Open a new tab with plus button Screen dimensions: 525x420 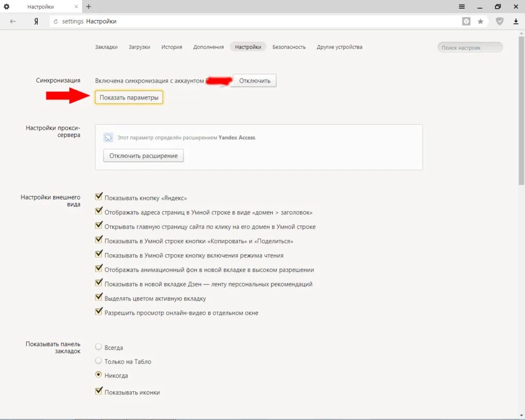click(x=88, y=6)
